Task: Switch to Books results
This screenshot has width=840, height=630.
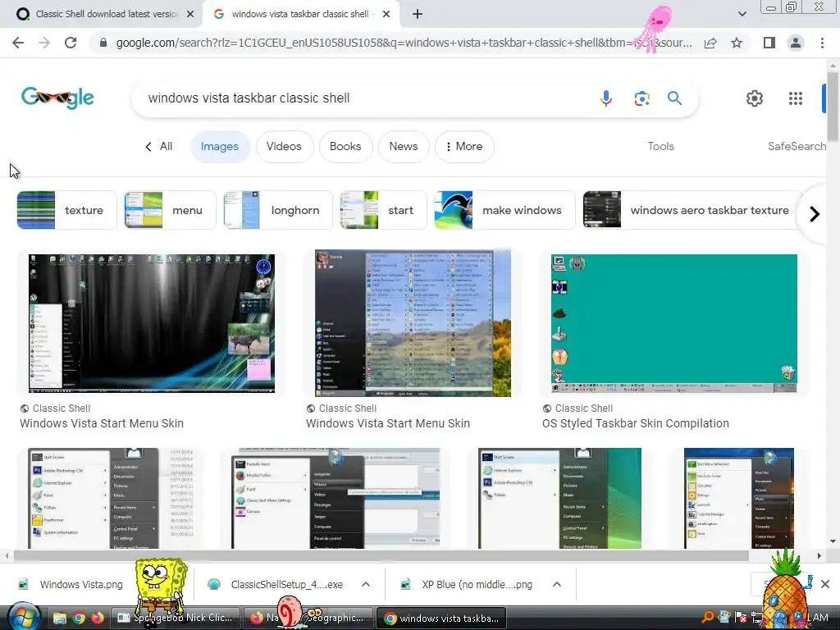Action: click(x=345, y=147)
